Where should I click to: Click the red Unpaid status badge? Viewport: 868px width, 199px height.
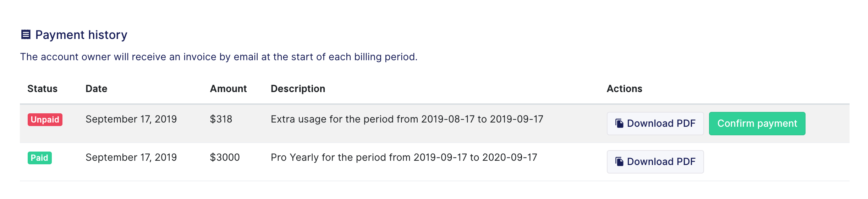click(x=45, y=120)
